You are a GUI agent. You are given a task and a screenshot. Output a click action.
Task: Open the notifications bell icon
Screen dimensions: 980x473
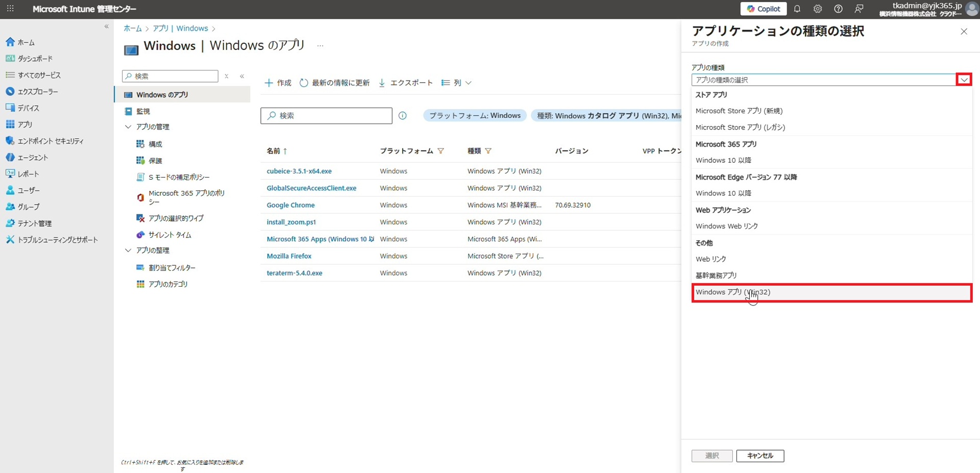coord(797,9)
